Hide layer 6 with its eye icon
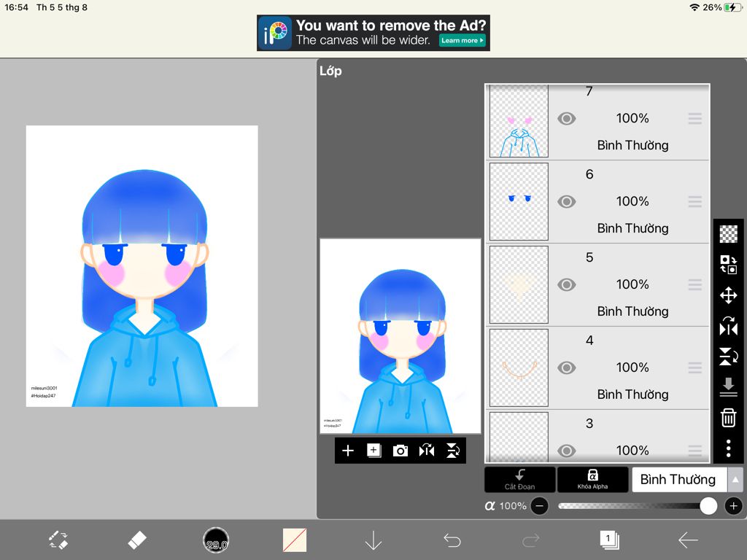The image size is (747, 560). [566, 202]
